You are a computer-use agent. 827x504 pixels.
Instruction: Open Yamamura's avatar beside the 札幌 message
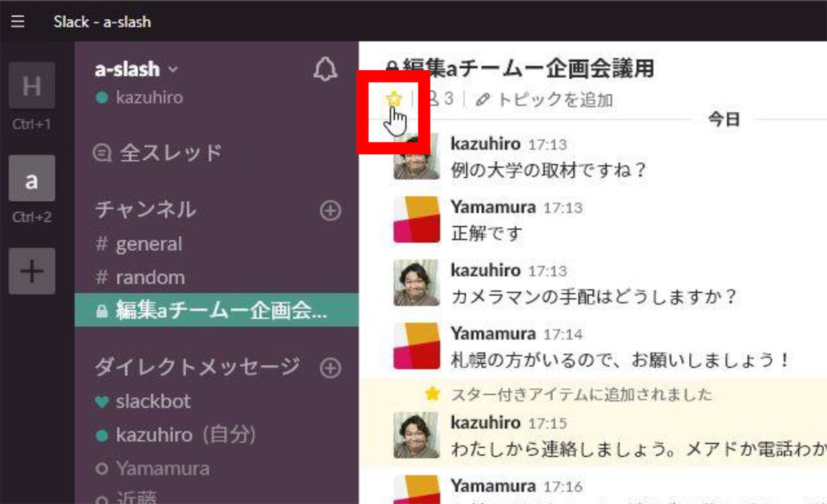[416, 346]
